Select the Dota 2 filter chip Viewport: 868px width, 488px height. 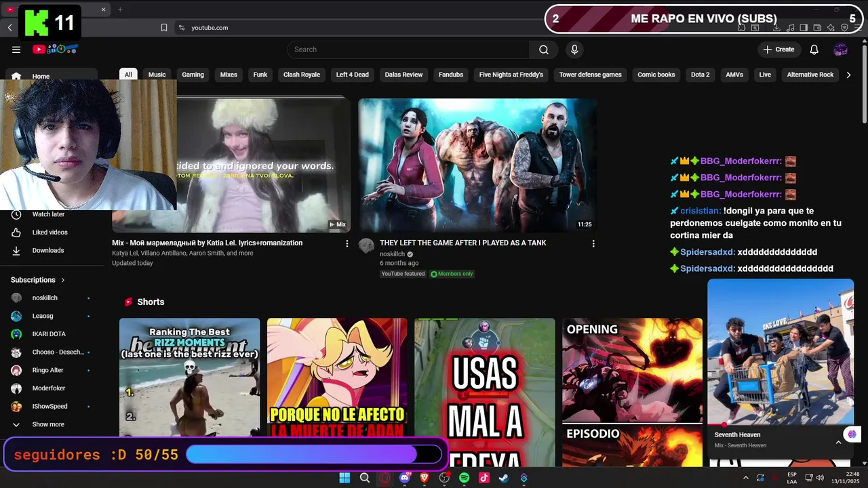(x=701, y=75)
